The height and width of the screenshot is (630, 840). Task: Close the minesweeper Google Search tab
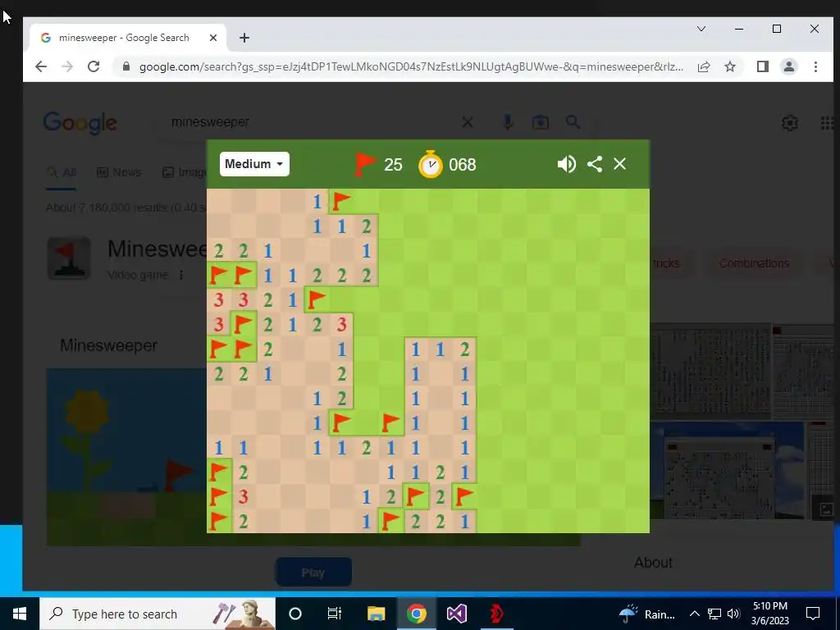click(213, 38)
